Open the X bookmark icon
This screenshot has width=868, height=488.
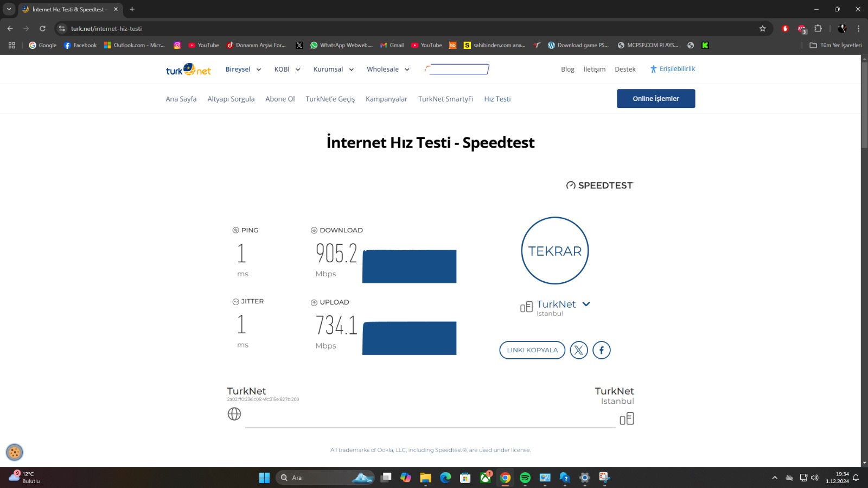pos(299,46)
